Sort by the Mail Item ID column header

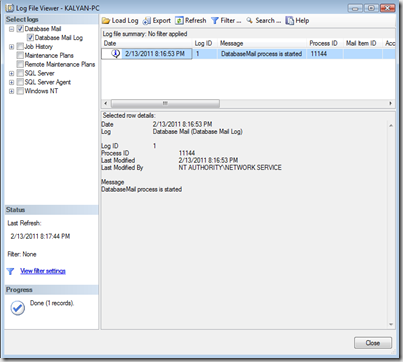click(x=363, y=43)
